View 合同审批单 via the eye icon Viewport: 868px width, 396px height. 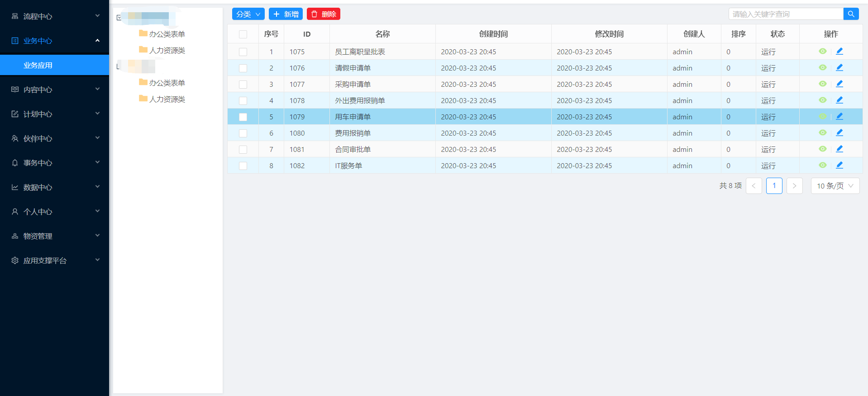(823, 149)
